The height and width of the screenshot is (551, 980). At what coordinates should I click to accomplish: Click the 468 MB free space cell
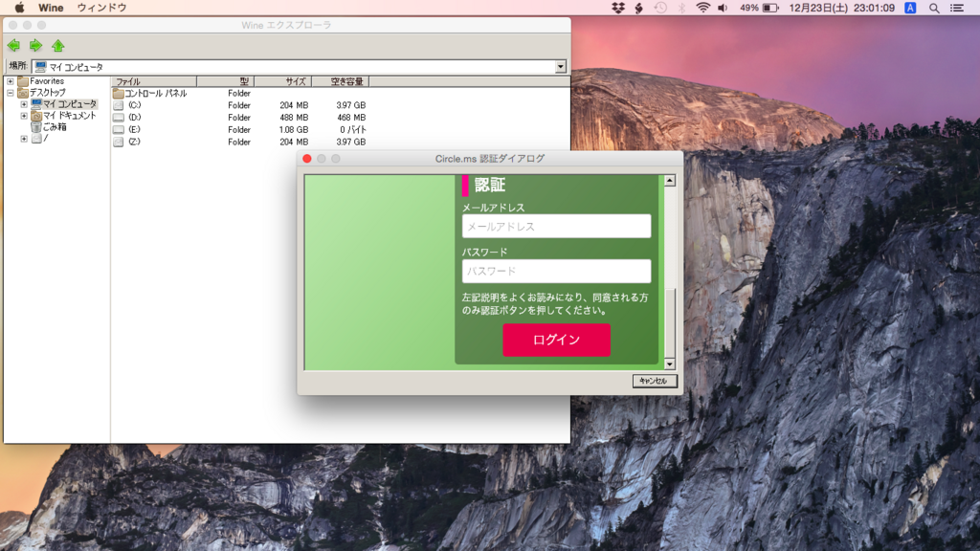351,118
